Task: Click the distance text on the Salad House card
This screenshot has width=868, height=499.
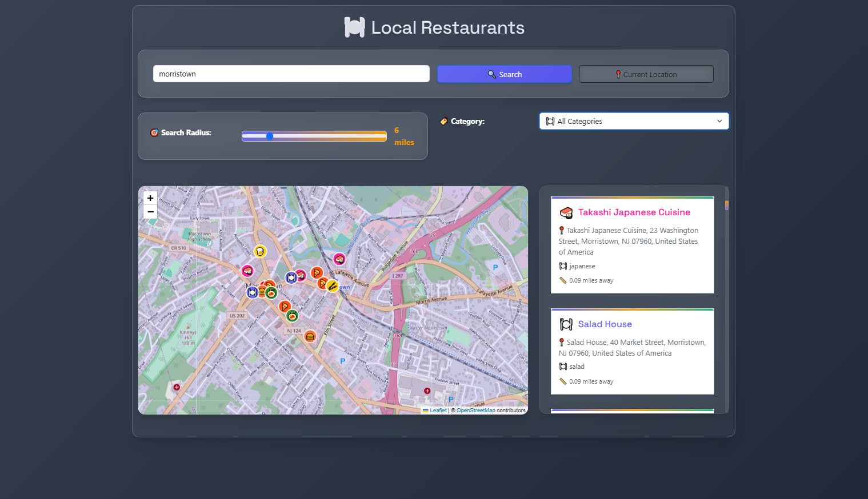Action: pos(591,381)
